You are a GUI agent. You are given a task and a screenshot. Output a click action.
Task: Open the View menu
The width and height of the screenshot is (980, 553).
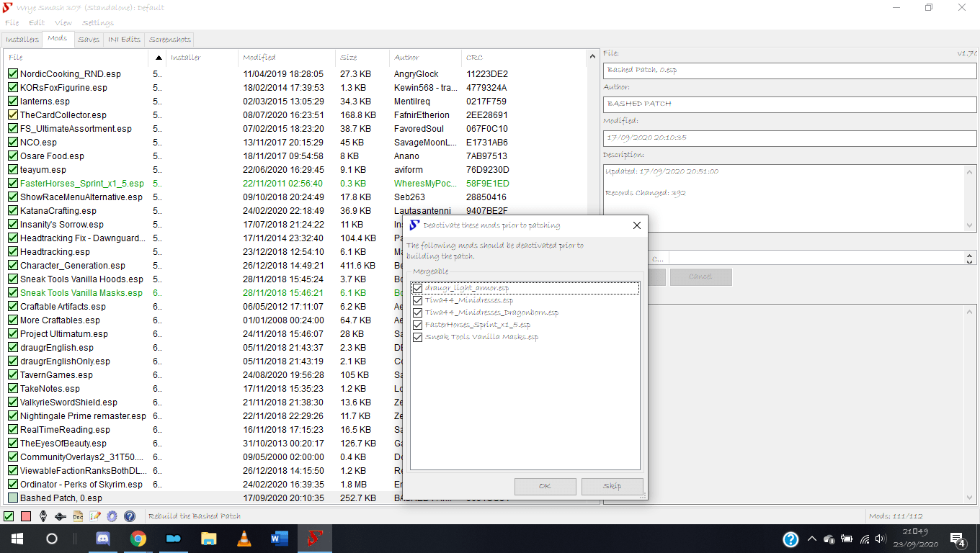click(x=63, y=23)
